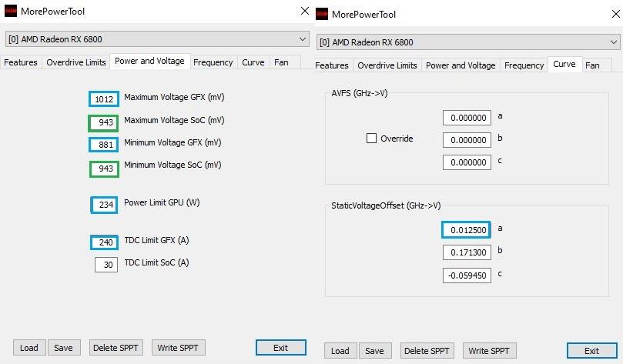The image size is (623, 364).
Task: Click 'Power Limit GPU (W)' label
Action: pyautogui.click(x=162, y=202)
